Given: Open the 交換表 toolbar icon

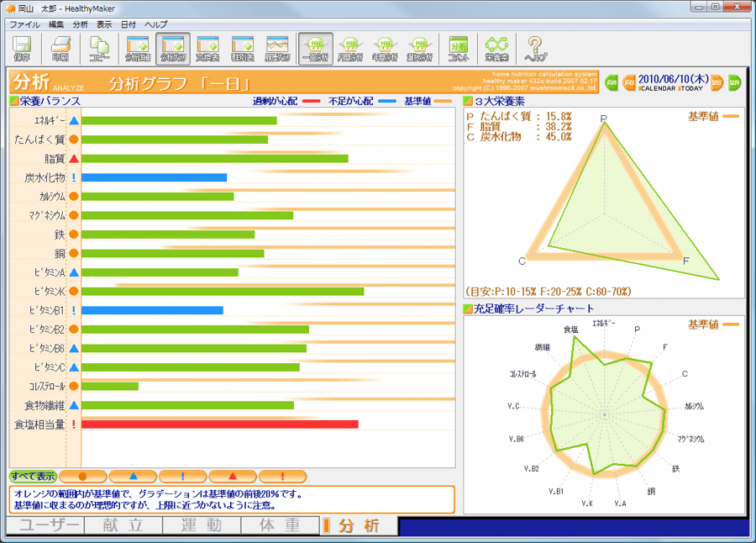Looking at the screenshot, I should coord(207,48).
